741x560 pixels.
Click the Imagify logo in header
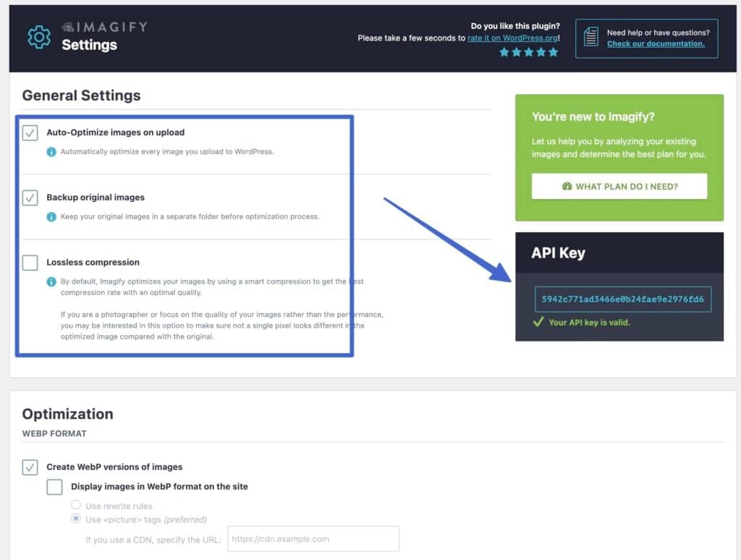point(105,27)
